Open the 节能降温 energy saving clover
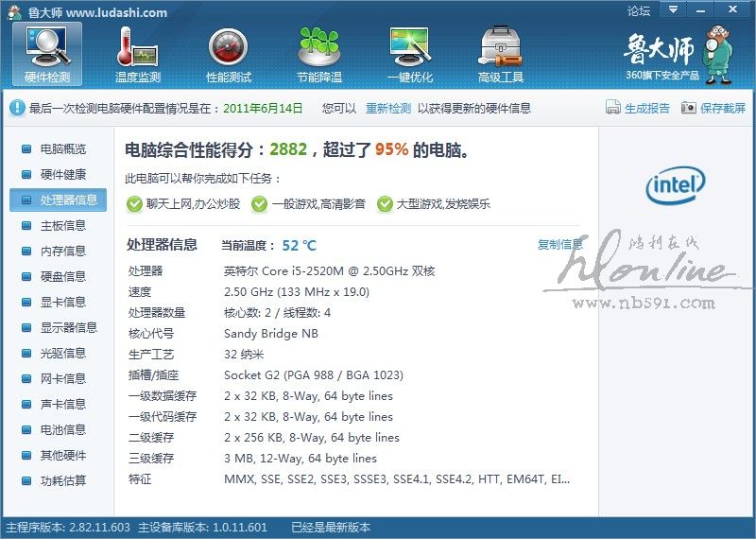Image resolution: width=756 pixels, height=539 pixels. click(x=319, y=55)
